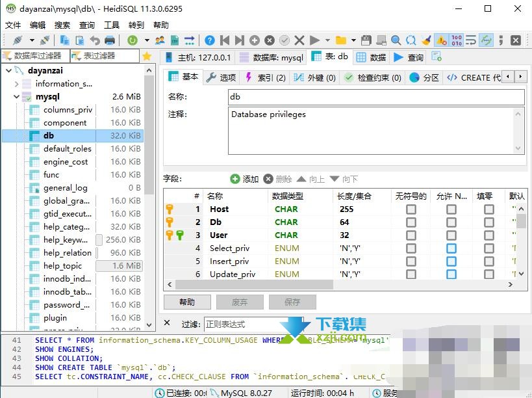Collapse the mysql database node

(16, 97)
